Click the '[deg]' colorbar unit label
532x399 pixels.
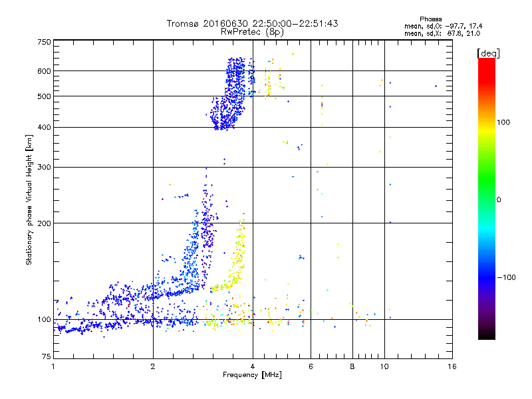tap(488, 53)
